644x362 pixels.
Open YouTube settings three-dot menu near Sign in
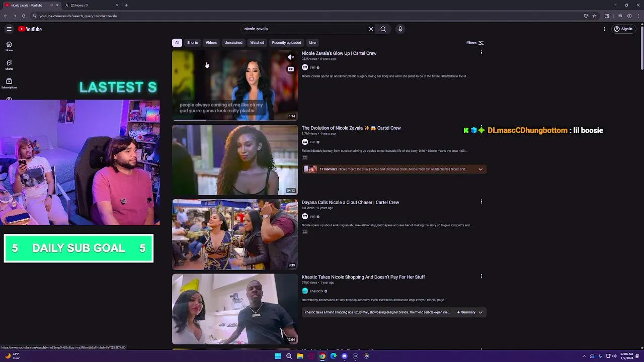tap(604, 29)
